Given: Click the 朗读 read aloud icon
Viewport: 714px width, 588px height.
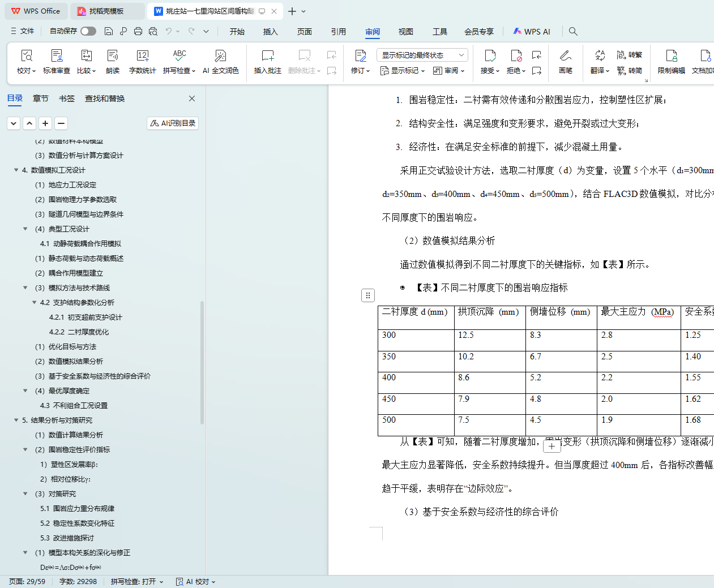Looking at the screenshot, I should 113,61.
